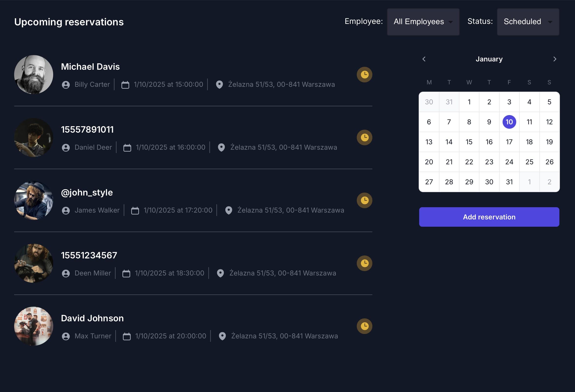The image size is (575, 392).
Task: Open Michael Davis's avatar photo
Action: tap(34, 74)
